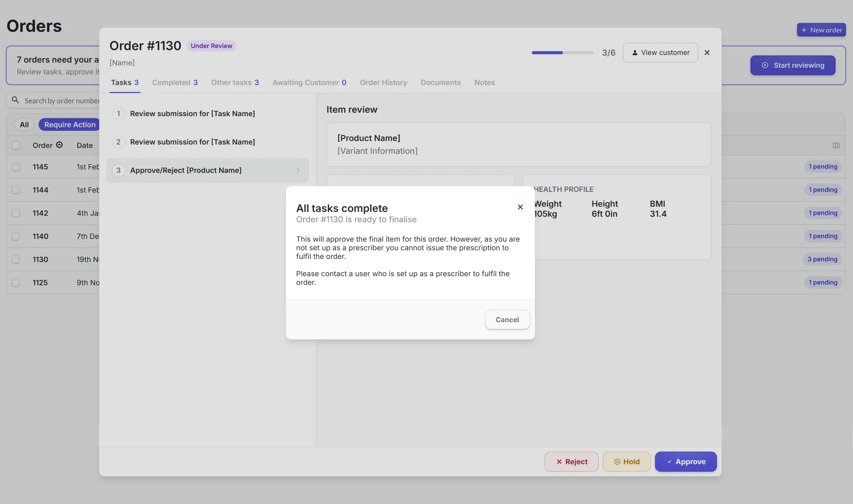Click the 3/6 progress bar
The image size is (853, 504).
tap(562, 53)
